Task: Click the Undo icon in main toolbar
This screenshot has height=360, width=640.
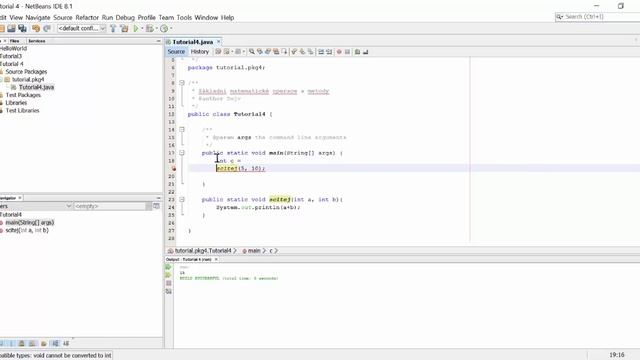Action: (x=36, y=28)
